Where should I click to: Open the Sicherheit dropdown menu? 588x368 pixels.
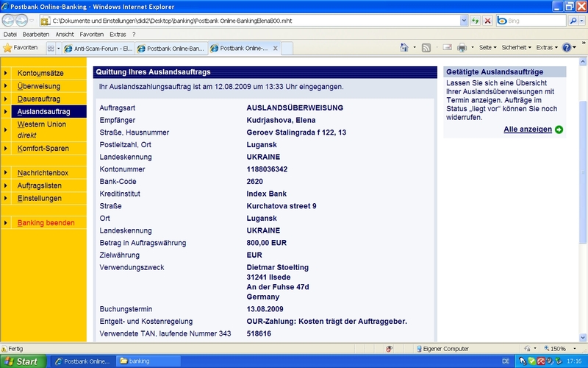coord(517,48)
